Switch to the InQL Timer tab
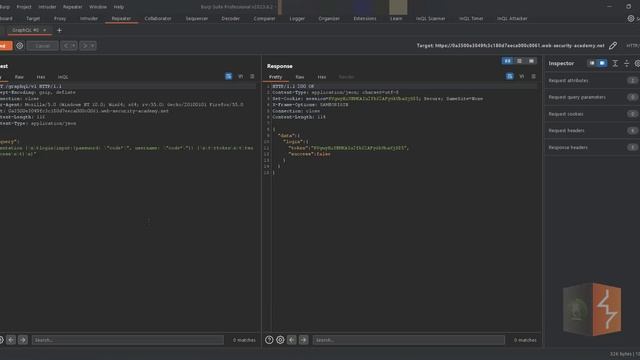 click(471, 18)
